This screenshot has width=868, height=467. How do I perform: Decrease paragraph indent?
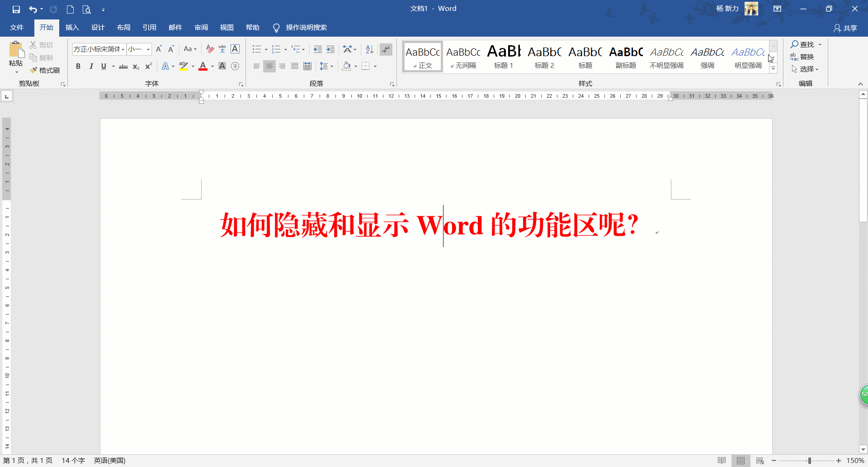point(318,49)
